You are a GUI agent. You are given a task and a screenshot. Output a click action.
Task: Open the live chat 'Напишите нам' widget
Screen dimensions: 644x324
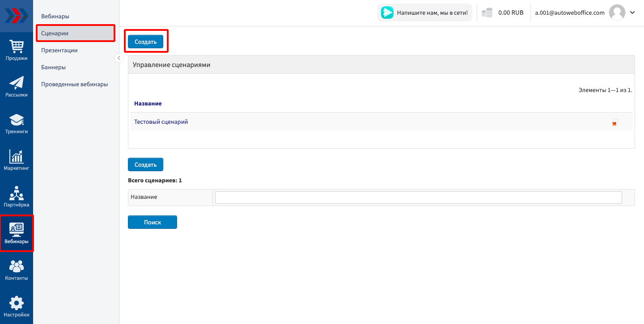click(424, 13)
